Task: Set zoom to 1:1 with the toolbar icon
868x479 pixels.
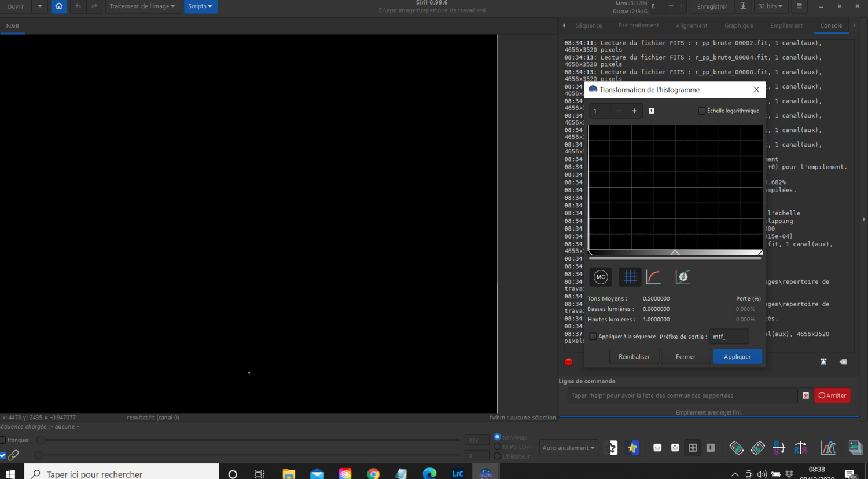Action: point(710,448)
